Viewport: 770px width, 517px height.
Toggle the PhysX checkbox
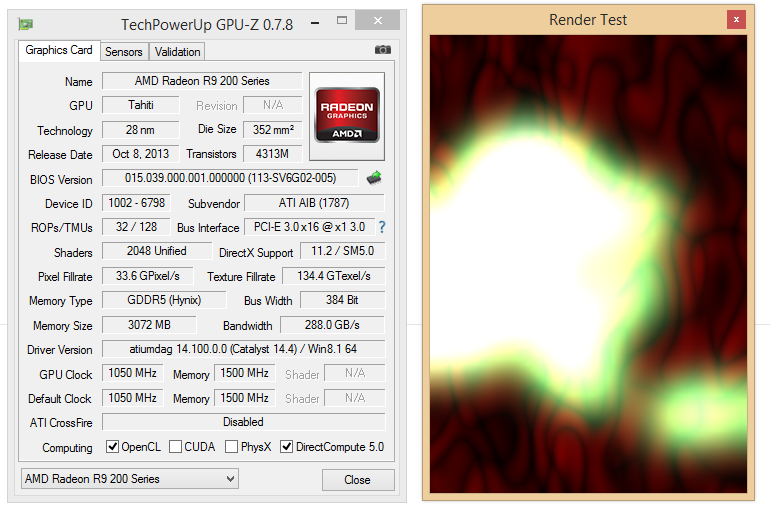231,447
